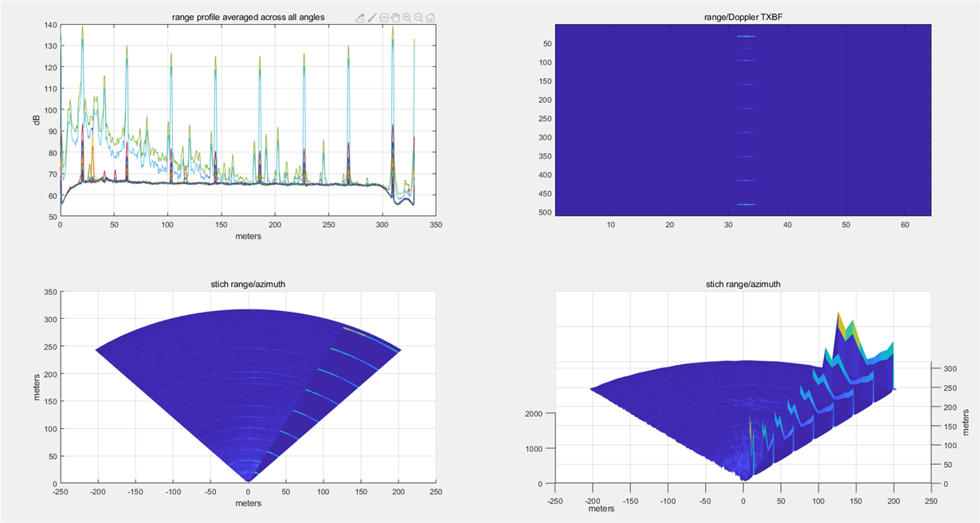Enable the data tips tool

click(x=384, y=17)
